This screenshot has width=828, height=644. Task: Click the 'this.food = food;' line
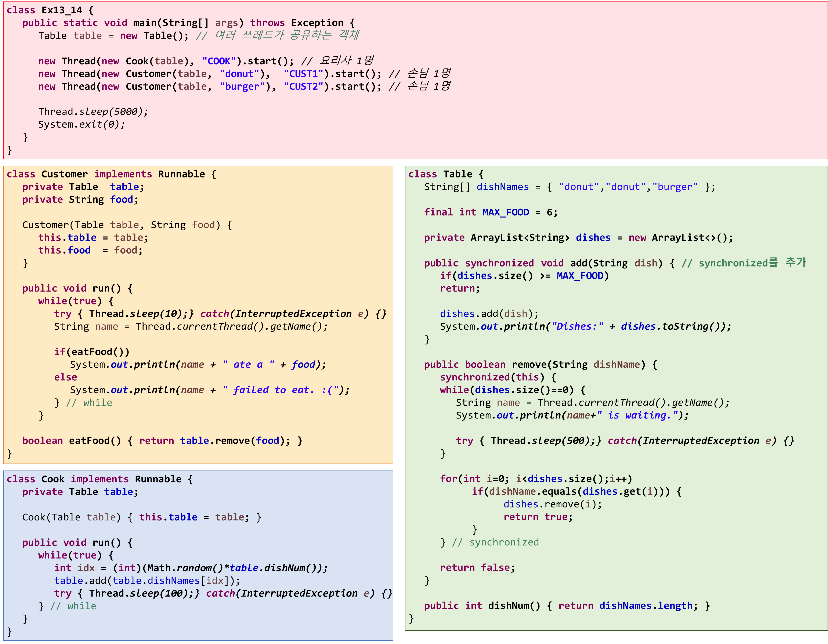(x=91, y=250)
